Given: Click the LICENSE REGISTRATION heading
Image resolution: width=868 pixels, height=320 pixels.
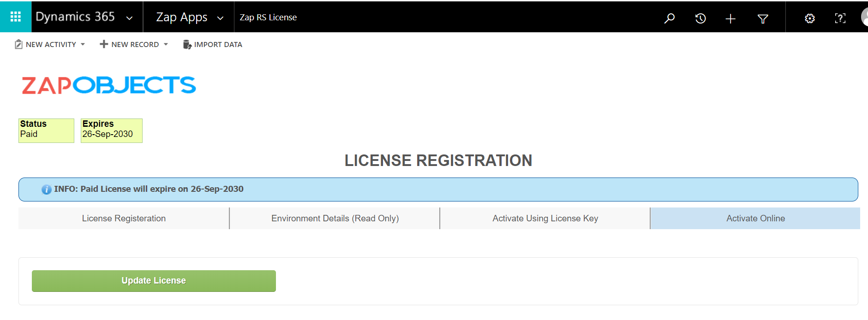Looking at the screenshot, I should [438, 160].
